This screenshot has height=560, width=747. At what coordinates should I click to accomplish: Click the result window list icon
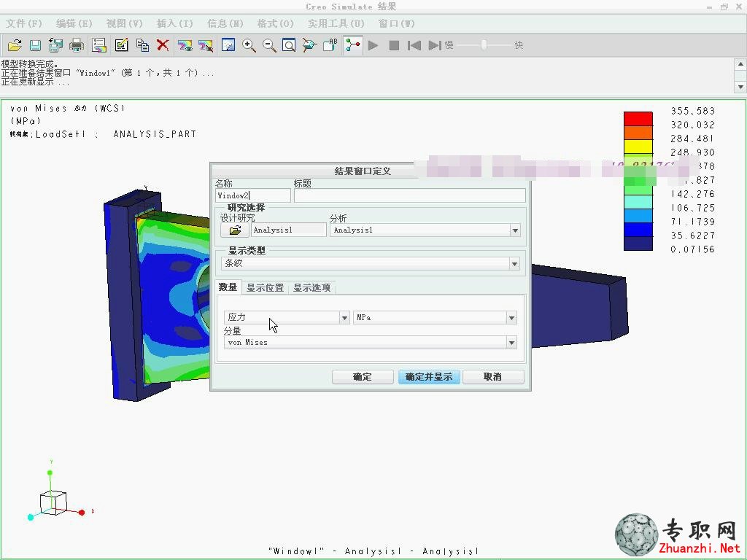point(99,45)
